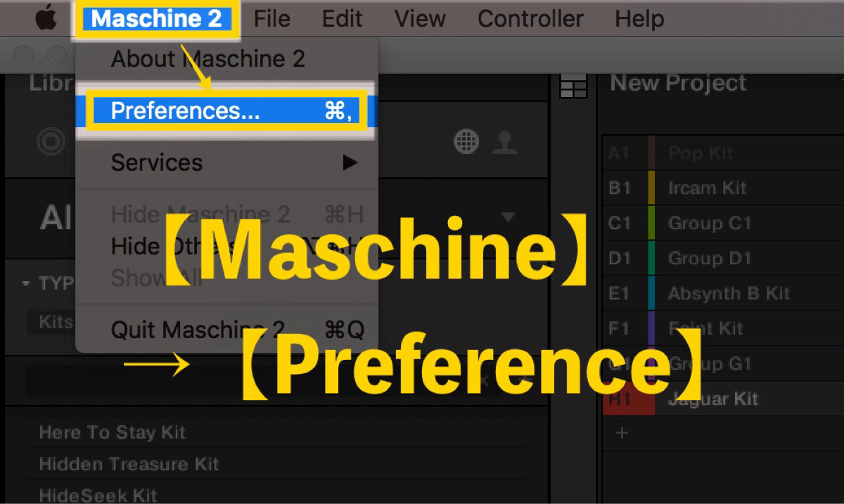
Task: Open the Apple menu
Action: (x=47, y=18)
